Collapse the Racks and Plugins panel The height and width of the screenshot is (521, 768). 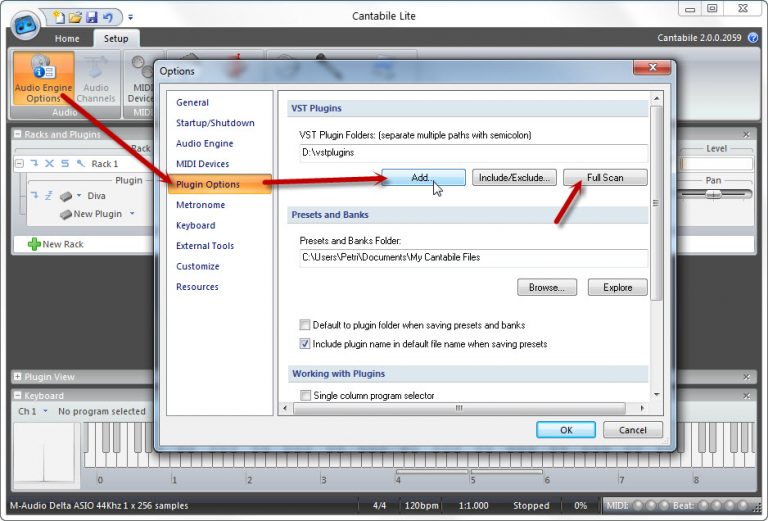(x=18, y=134)
